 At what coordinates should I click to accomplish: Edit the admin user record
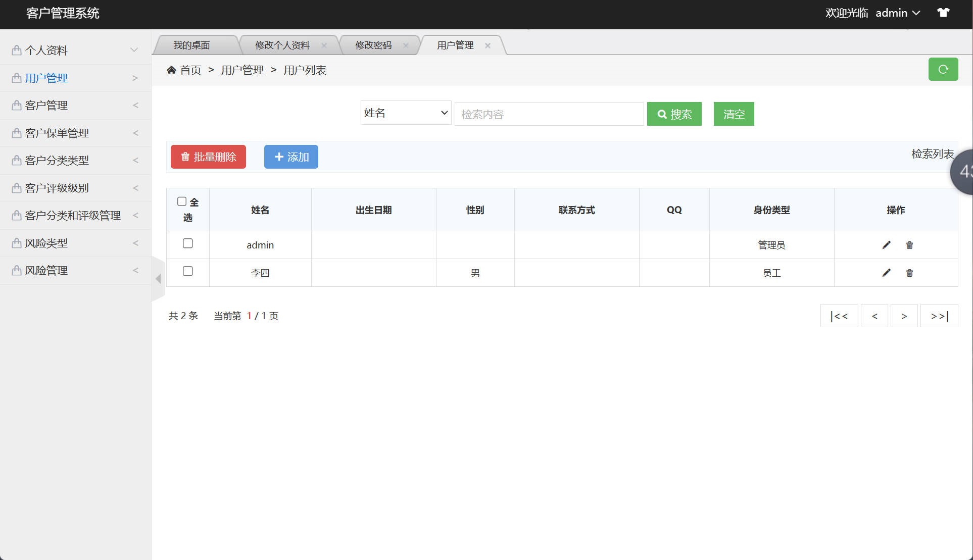886,245
